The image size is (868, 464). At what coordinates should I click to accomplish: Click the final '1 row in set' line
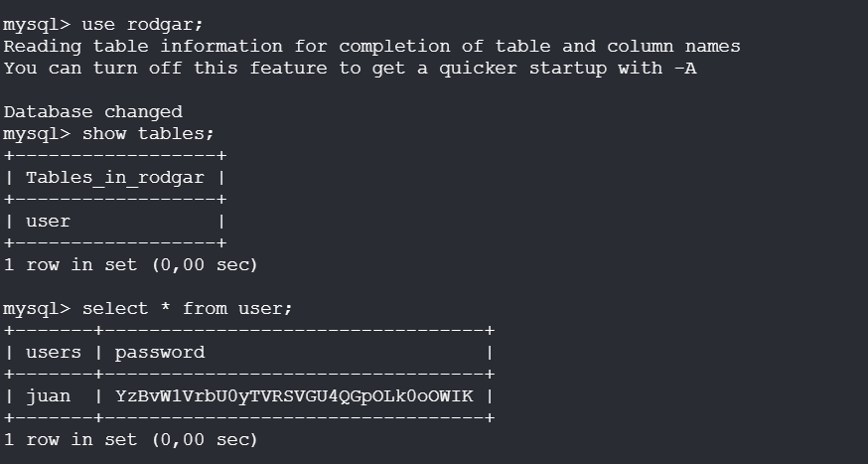click(130, 439)
